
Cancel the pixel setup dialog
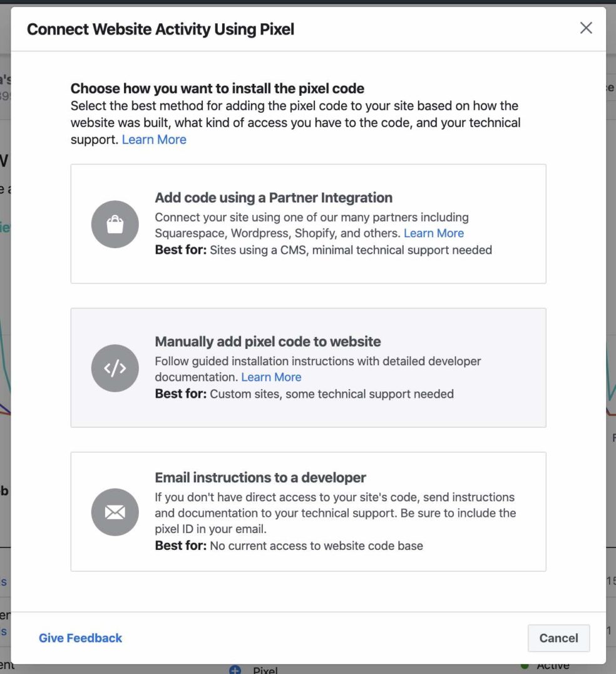(x=558, y=638)
